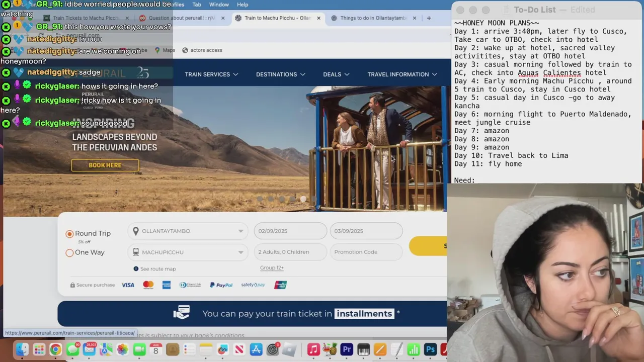The width and height of the screenshot is (644, 362).
Task: Open the Window menu in menu bar
Action: (219, 5)
